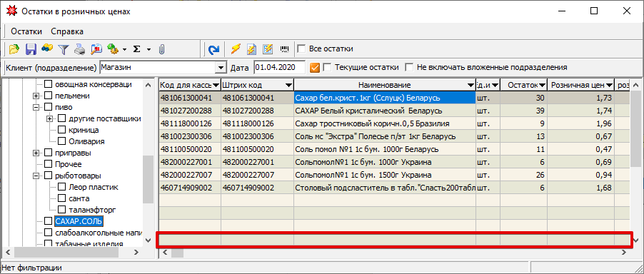The image size is (644, 274).
Task: Click the print preview magnifier icon
Action: (96, 49)
